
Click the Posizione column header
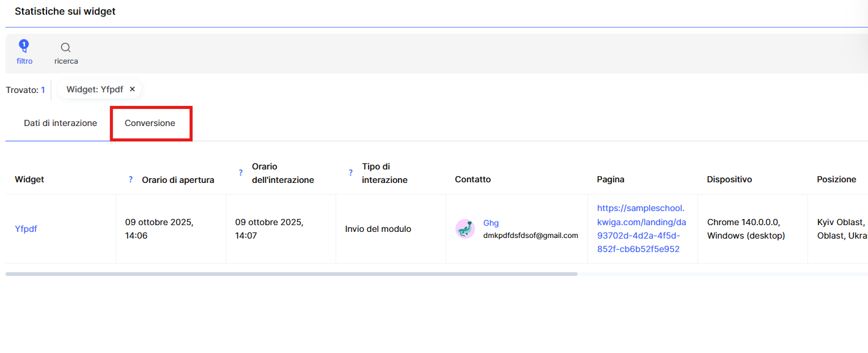point(836,179)
